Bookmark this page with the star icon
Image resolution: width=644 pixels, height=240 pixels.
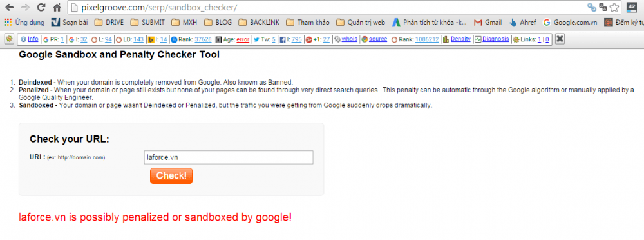pyautogui.click(x=614, y=7)
